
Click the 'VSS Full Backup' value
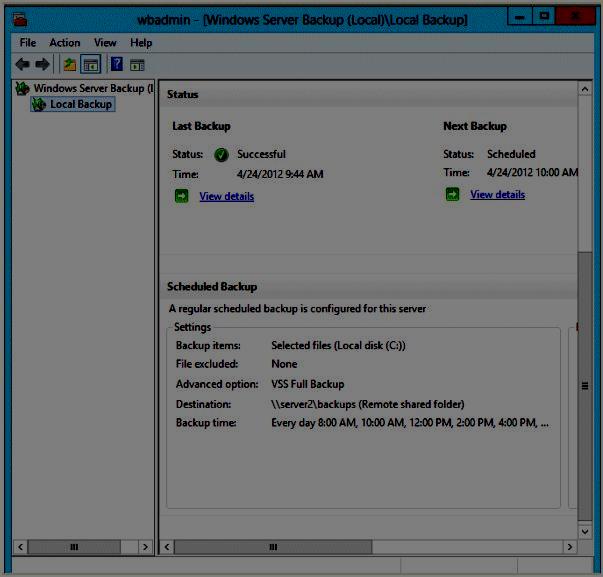(x=308, y=384)
